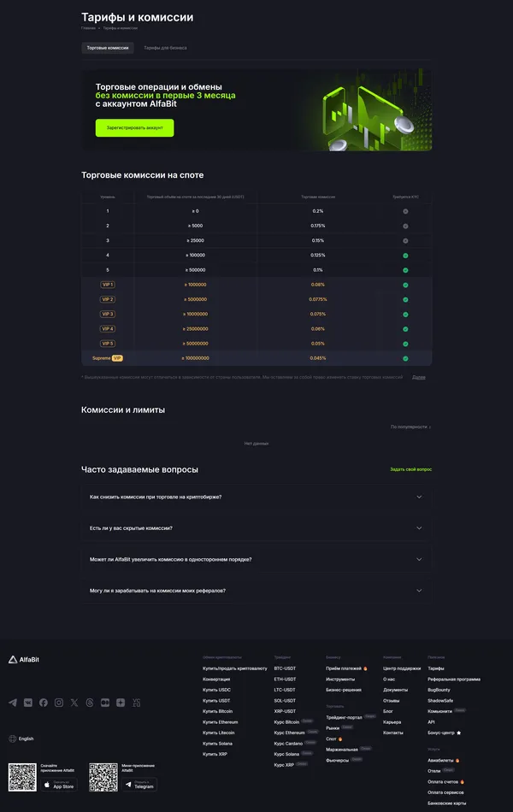This screenshot has width=513, height=812.
Task: Expand "Есть ли у вас скрытые комиссии?" question
Action: pyautogui.click(x=256, y=528)
